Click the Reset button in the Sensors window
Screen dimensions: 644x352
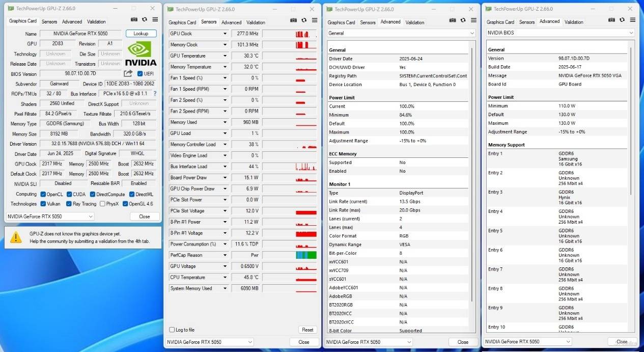[x=307, y=330]
